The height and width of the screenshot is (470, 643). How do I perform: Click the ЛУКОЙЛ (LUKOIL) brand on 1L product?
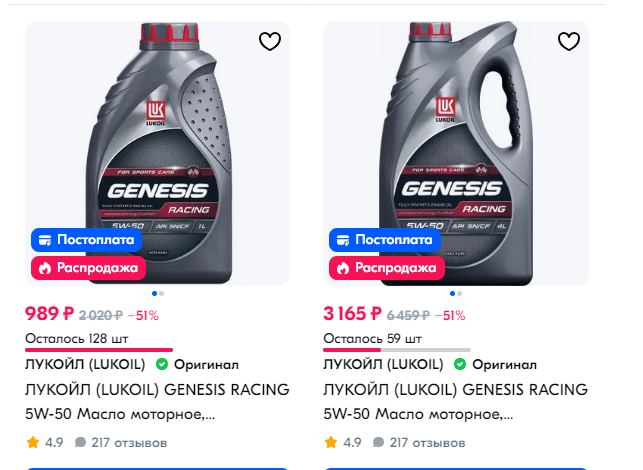pos(85,365)
